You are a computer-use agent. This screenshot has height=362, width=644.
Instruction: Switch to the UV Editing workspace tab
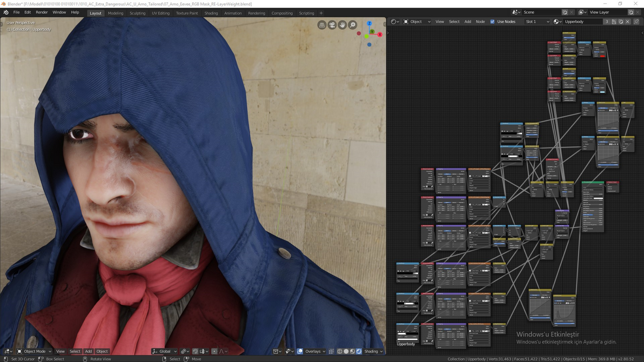point(160,13)
